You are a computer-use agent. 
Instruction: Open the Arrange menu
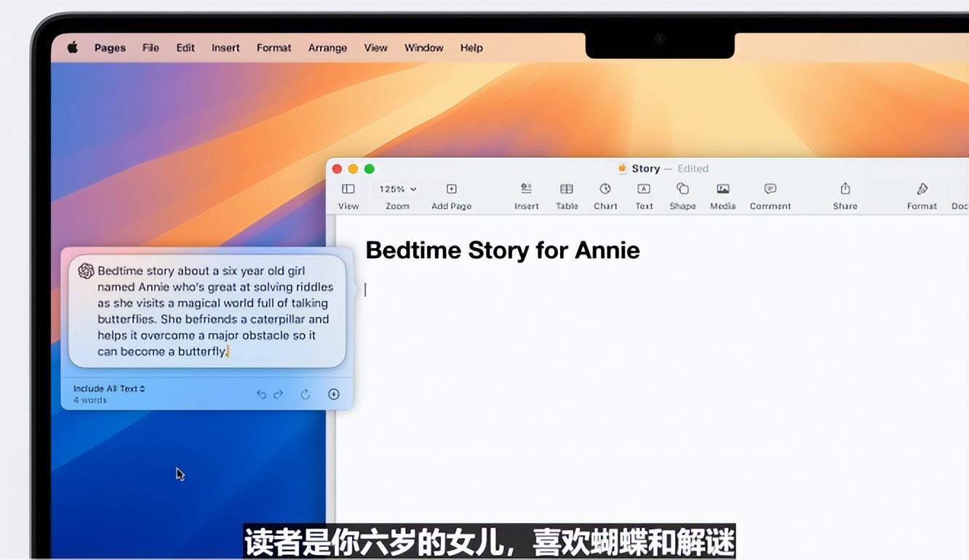coord(327,48)
